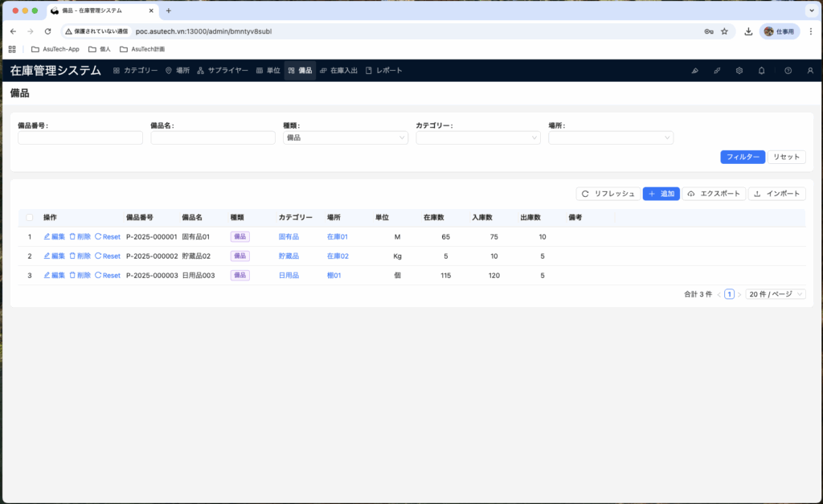Toggle the select-all checkbox in table header
This screenshot has width=823, height=504.
click(x=30, y=218)
